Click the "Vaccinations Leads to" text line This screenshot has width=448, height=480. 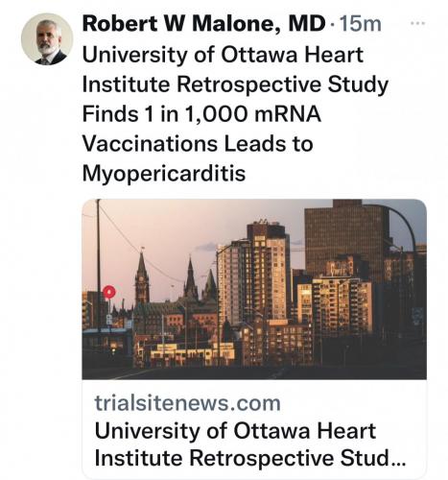pyautogui.click(x=198, y=144)
